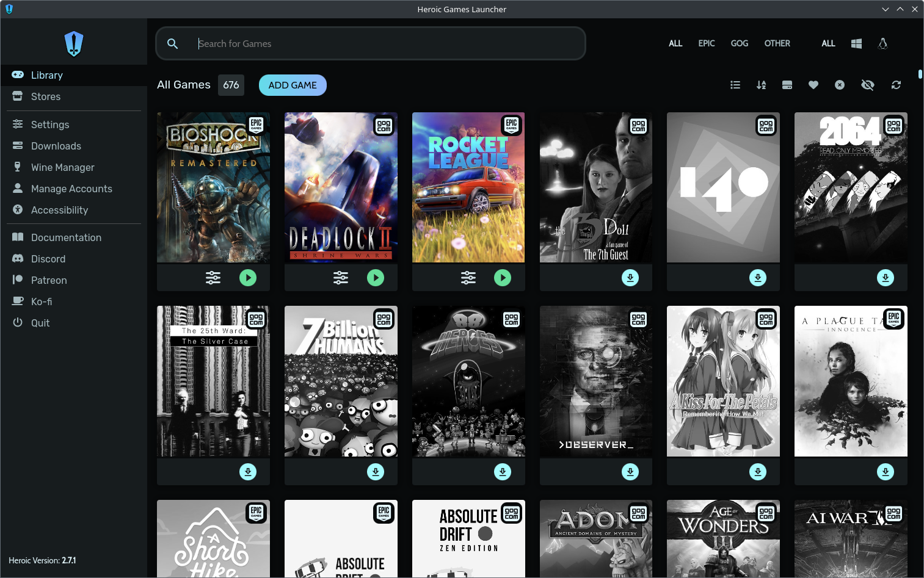Filter by Linux penguin icon
Viewport: 924px width, 578px height.
(882, 43)
